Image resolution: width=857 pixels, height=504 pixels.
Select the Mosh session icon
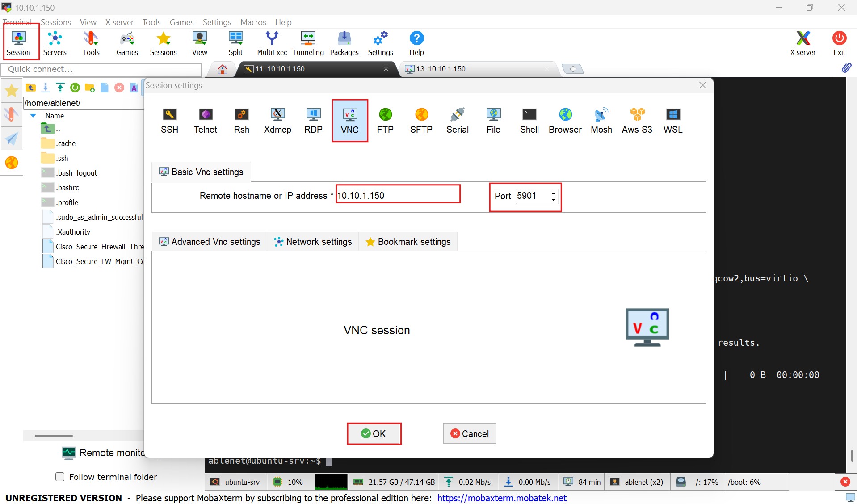[x=601, y=121]
